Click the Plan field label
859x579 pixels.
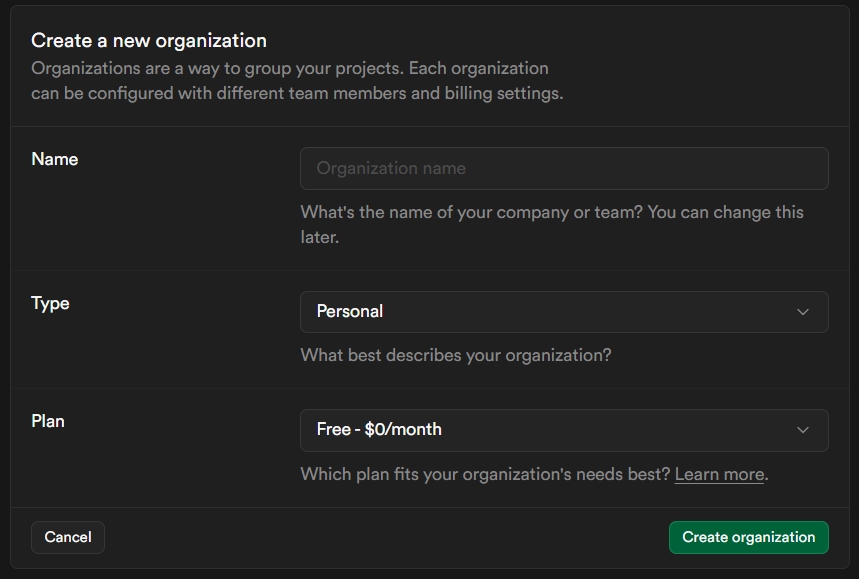[48, 421]
